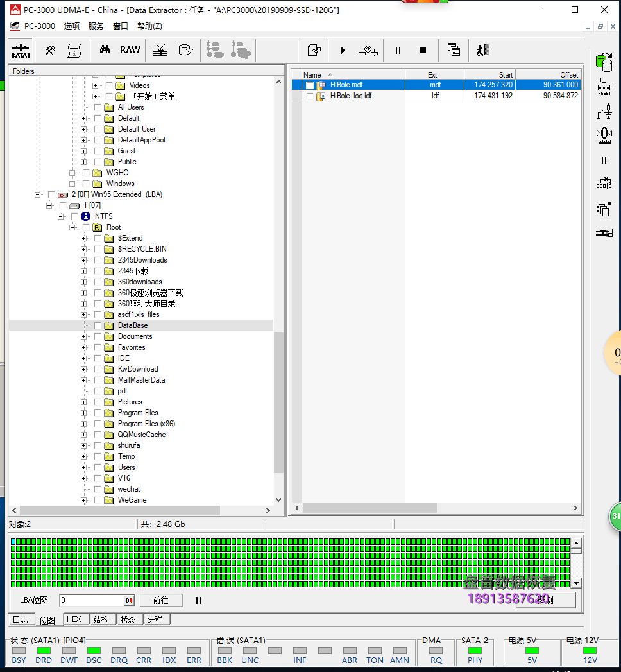
Task: Select the KwDownload folder
Action: pos(138,370)
